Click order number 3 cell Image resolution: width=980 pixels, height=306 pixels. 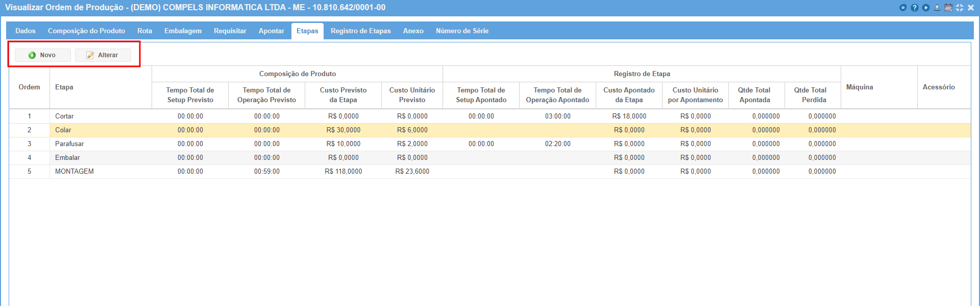tap(29, 144)
